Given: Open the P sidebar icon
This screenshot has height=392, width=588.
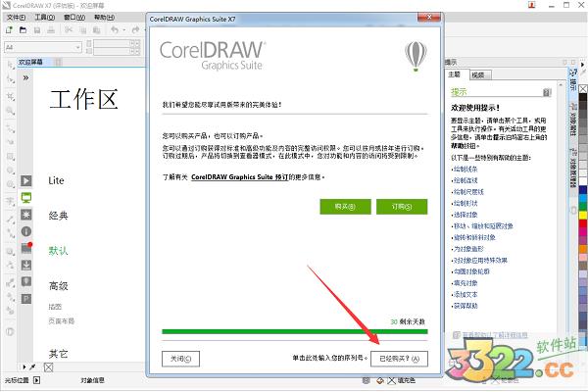Looking at the screenshot, I should (25, 299).
